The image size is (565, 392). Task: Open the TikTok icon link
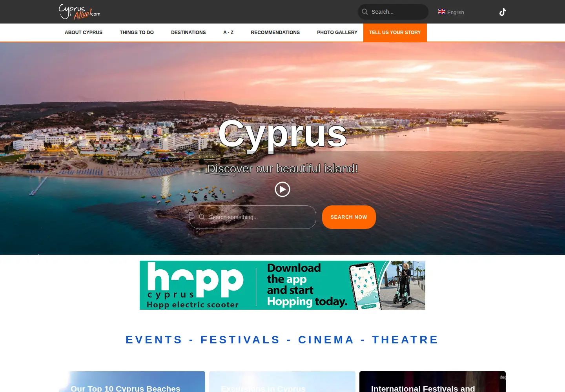(503, 12)
